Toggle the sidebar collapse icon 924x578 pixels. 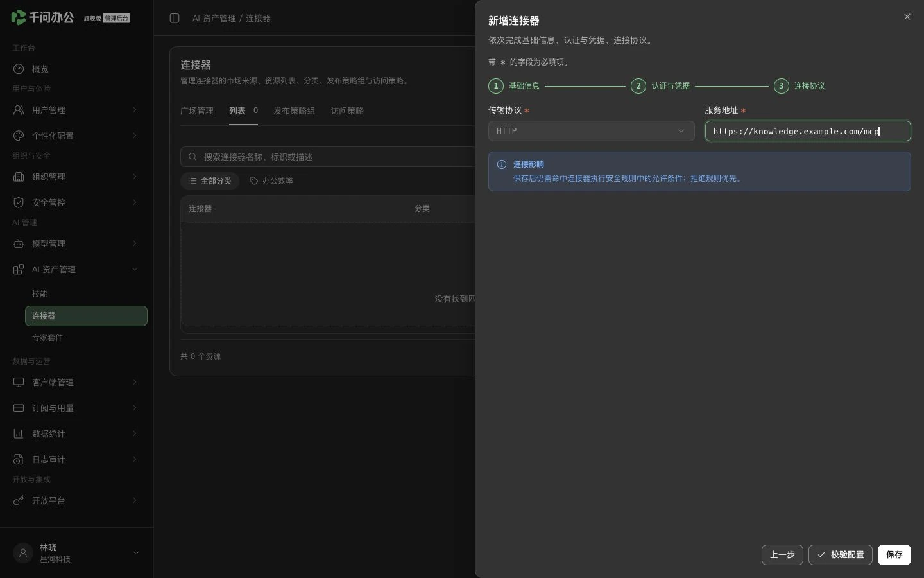(x=175, y=18)
